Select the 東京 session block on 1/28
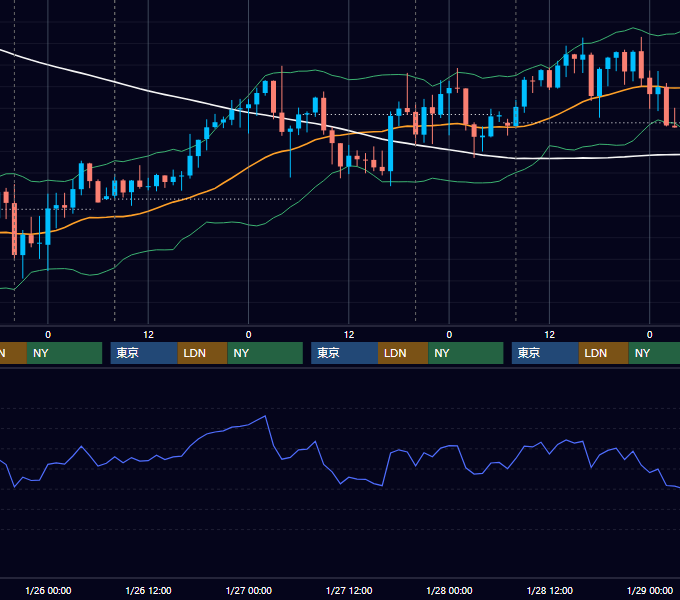The width and height of the screenshot is (680, 600). [x=545, y=353]
